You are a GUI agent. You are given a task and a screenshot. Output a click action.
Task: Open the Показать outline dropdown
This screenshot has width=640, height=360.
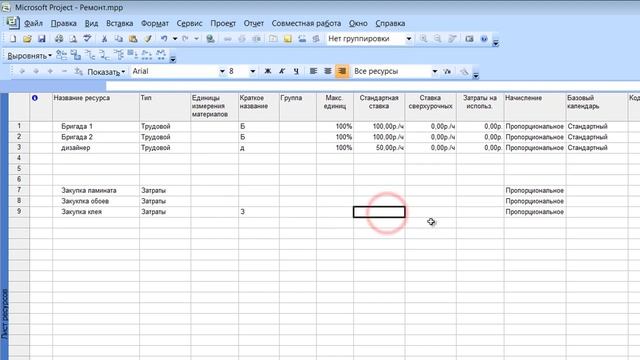pyautogui.click(x=106, y=72)
